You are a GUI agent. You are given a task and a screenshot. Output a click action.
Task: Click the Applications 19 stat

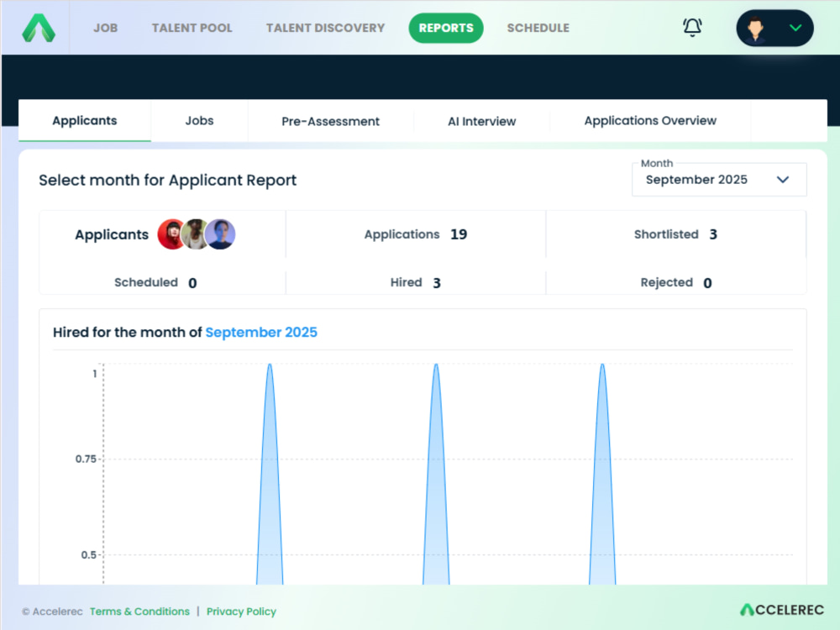pos(416,234)
